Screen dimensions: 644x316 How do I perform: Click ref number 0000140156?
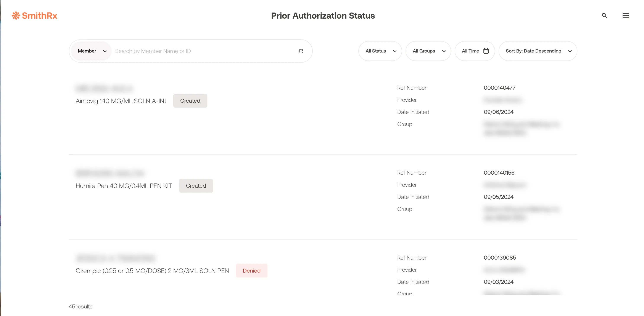(x=499, y=173)
